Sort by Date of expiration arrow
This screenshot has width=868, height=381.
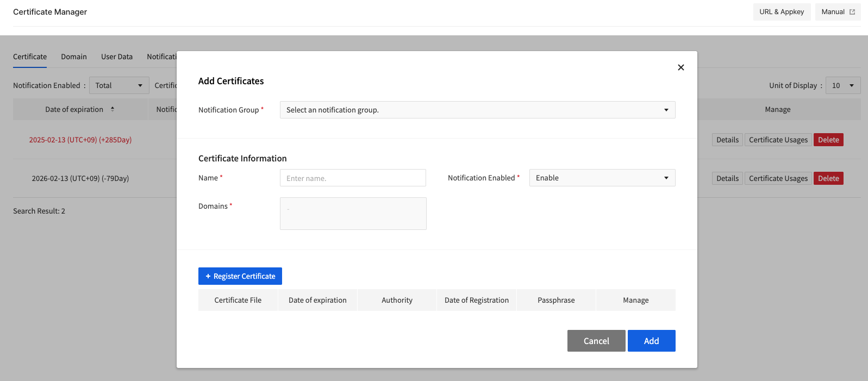point(113,109)
